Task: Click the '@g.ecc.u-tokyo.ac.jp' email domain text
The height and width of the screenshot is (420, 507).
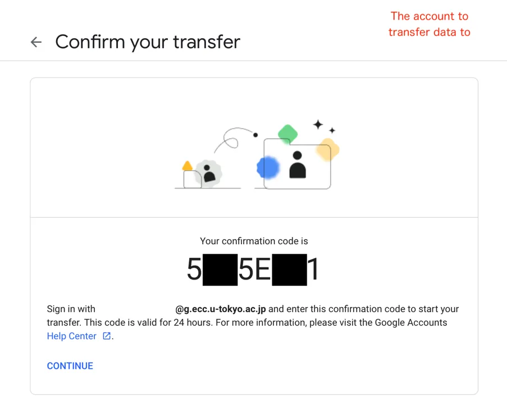Action: tap(221, 309)
